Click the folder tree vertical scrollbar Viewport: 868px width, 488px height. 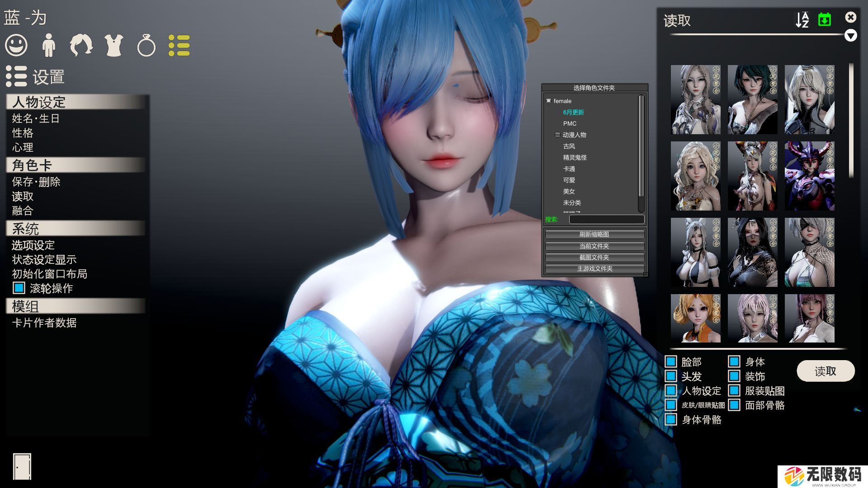pos(641,147)
